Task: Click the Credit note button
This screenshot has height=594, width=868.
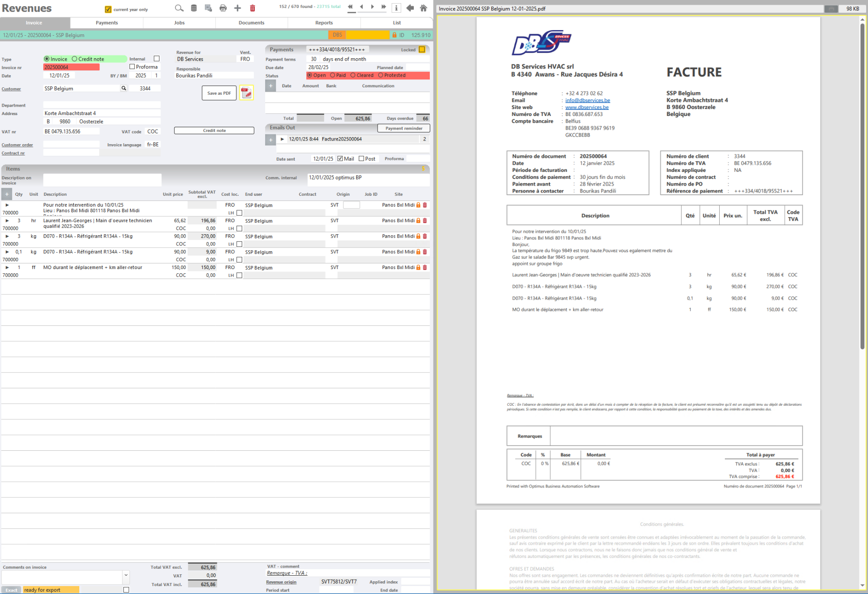Action: (x=214, y=131)
